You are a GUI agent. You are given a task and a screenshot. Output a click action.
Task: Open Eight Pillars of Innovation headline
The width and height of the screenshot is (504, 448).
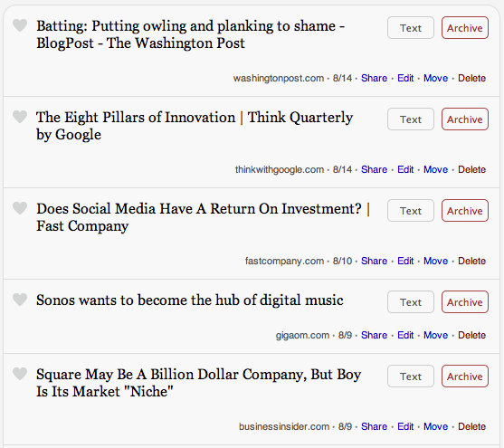[195, 126]
